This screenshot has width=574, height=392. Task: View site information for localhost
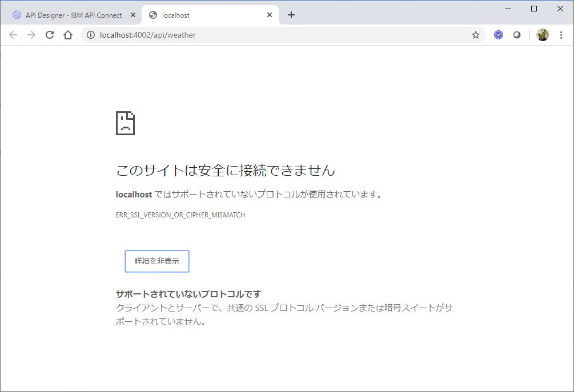90,35
